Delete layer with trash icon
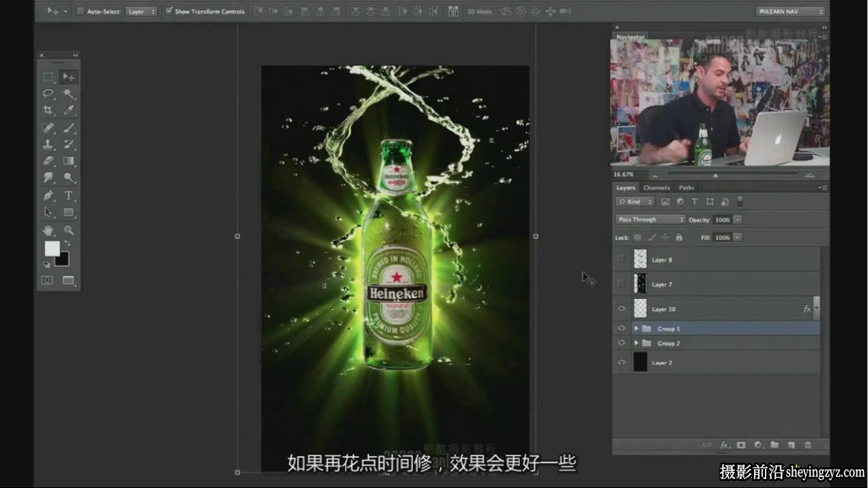 click(808, 445)
